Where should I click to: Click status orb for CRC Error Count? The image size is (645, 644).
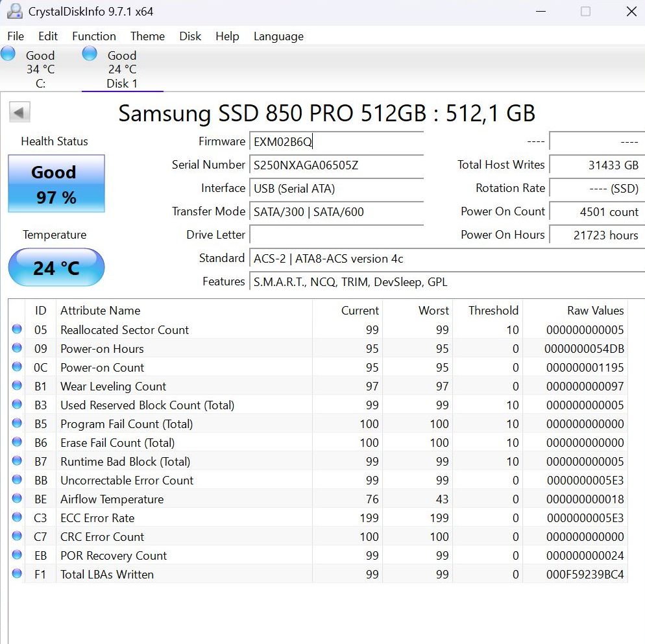pos(17,536)
